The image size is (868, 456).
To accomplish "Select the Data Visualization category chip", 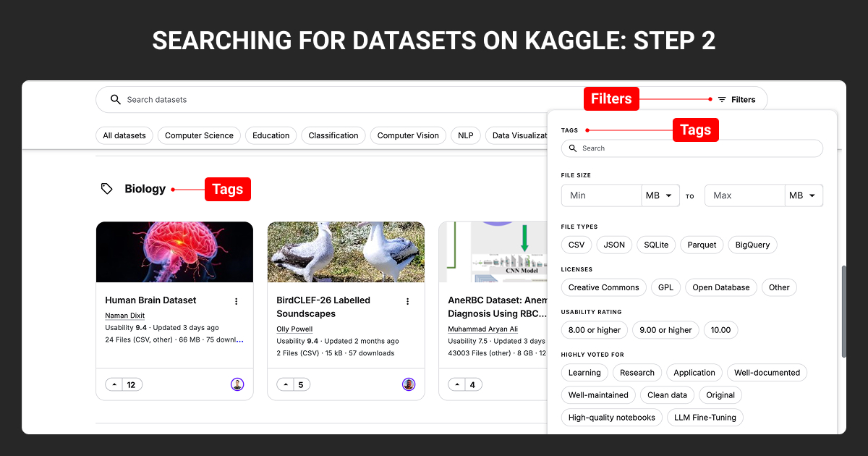I will click(x=516, y=135).
